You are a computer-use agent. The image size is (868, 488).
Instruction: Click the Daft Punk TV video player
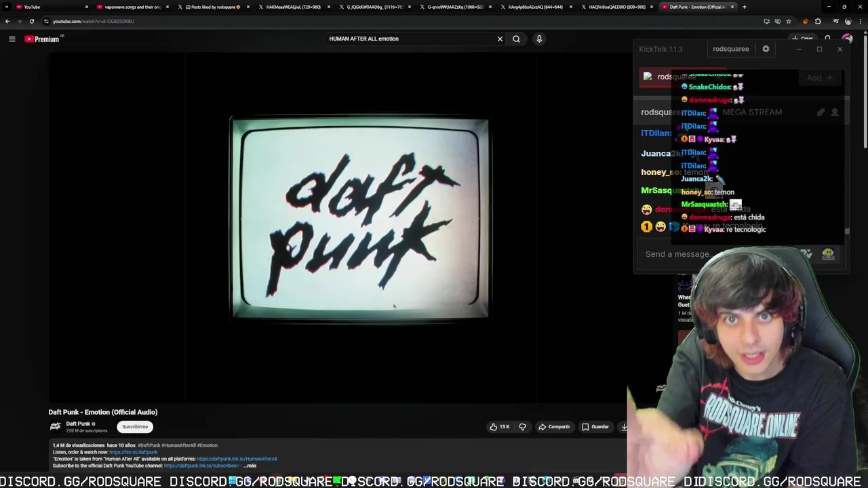click(x=360, y=227)
